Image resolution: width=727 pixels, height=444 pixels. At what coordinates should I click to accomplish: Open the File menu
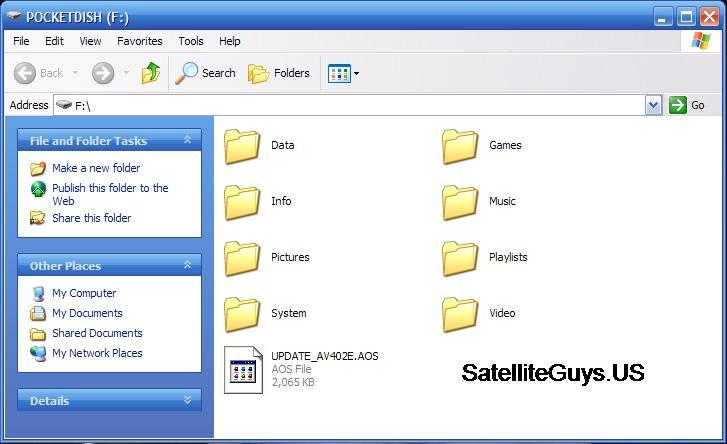point(21,41)
